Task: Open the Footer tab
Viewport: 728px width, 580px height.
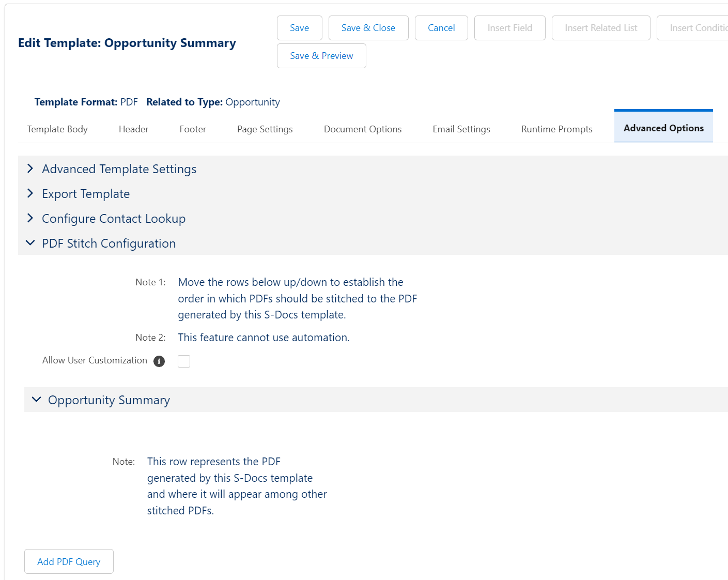Action: (193, 129)
